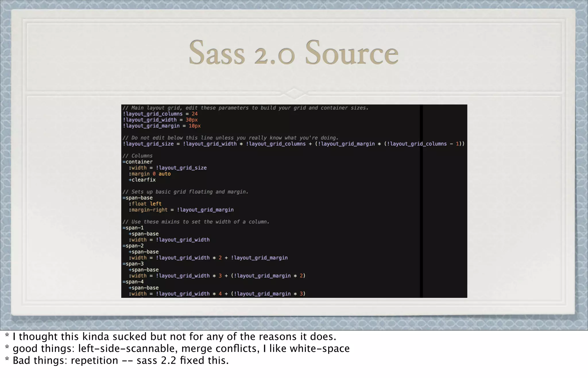This screenshot has width=588, height=378.
Task: Click the "+span-base" line under =span-1
Action: point(144,234)
